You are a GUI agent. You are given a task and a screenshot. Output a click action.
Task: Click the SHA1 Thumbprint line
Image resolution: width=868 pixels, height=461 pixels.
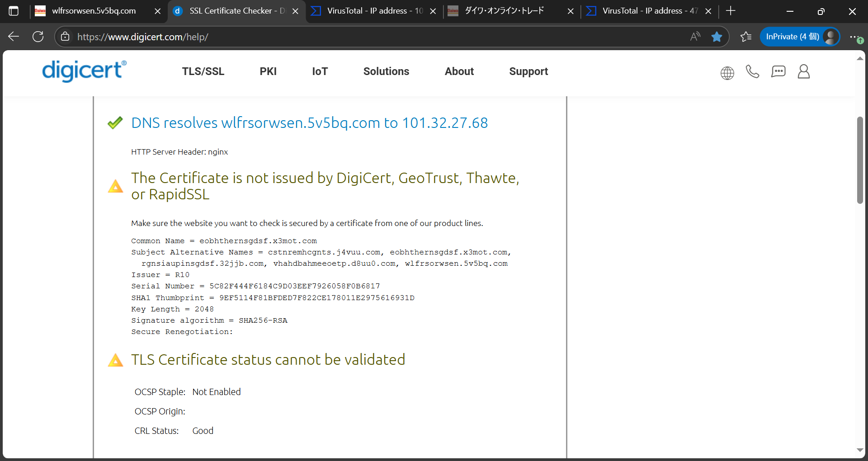point(273,298)
